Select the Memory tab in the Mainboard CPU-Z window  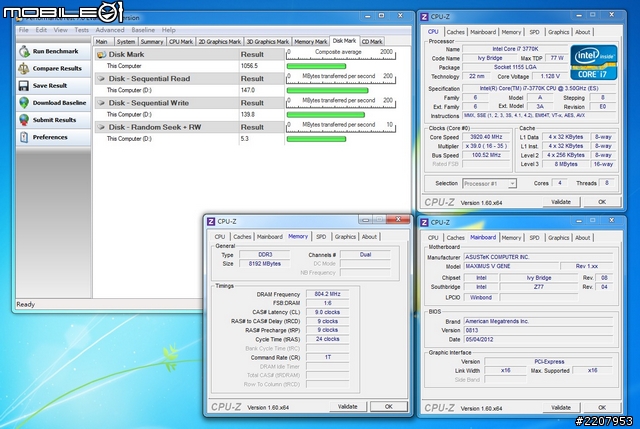point(511,238)
